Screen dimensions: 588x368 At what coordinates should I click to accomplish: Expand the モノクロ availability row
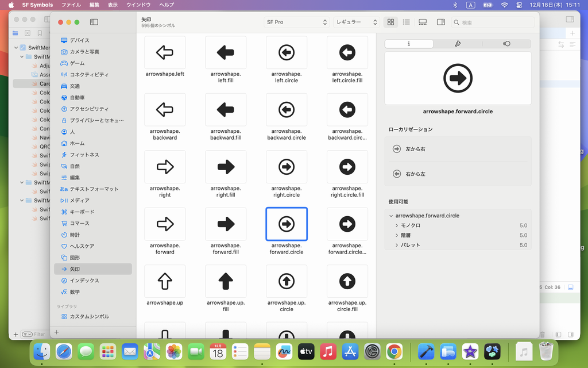coord(397,225)
